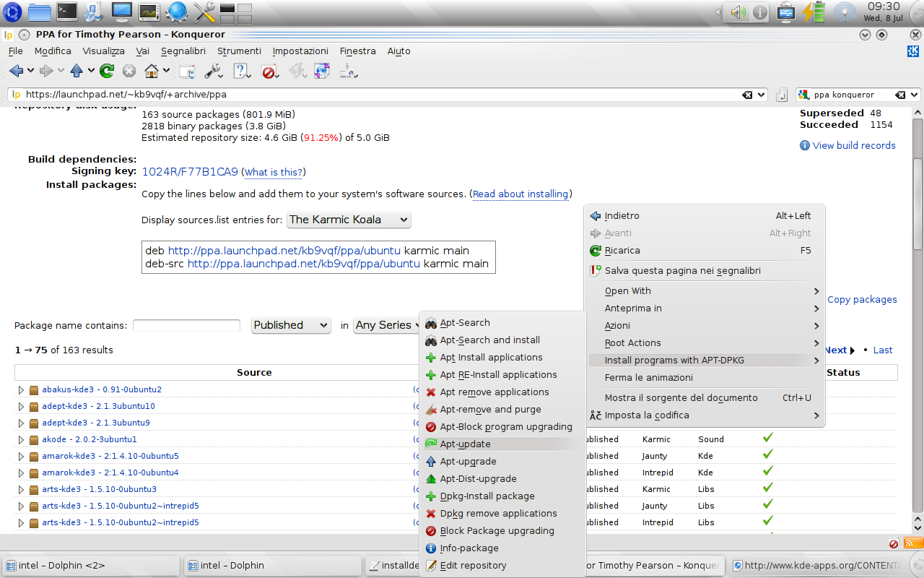924x578 pixels.
Task: Select Apt-Search and install menu entry
Action: pyautogui.click(x=502, y=340)
